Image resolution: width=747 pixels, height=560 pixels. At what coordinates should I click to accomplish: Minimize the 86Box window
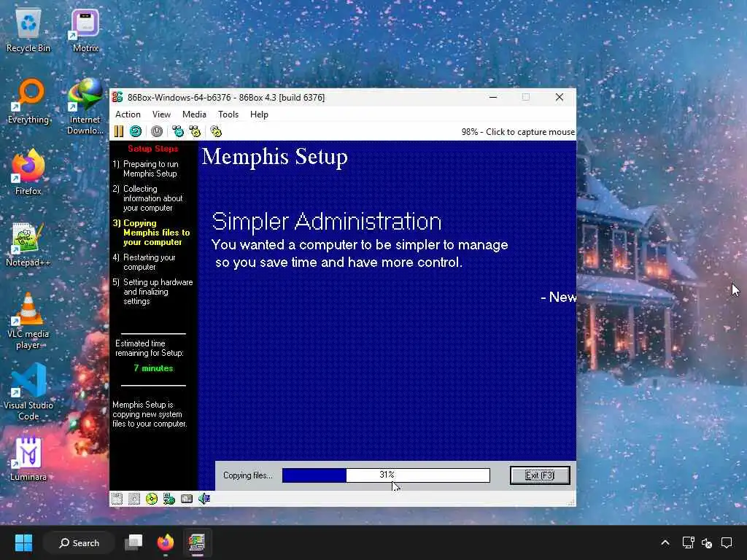494,97
